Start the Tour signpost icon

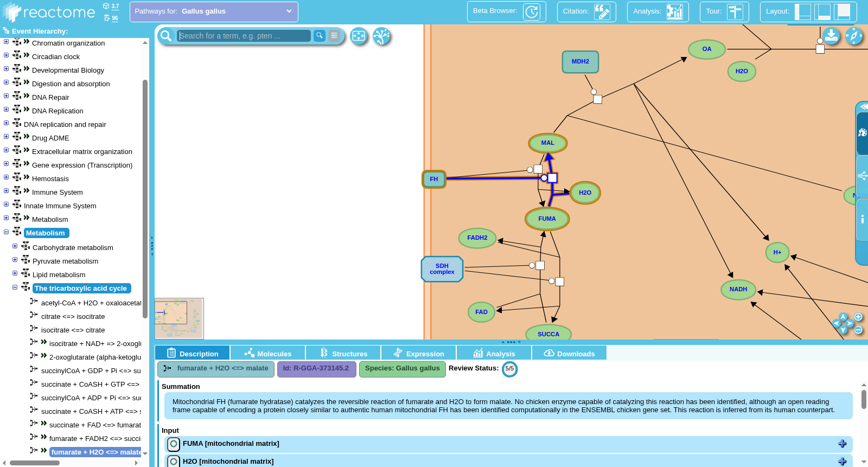735,11
